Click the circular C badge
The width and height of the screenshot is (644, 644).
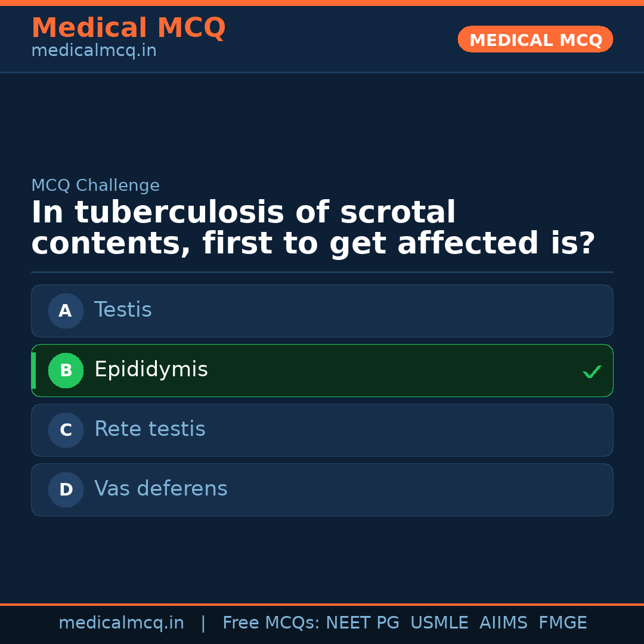66,430
